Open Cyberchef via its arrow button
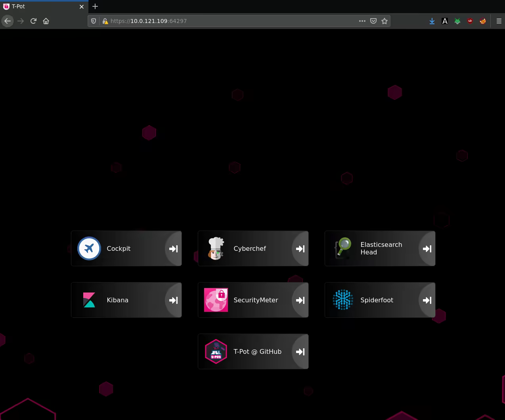This screenshot has height=420, width=505. (300, 248)
